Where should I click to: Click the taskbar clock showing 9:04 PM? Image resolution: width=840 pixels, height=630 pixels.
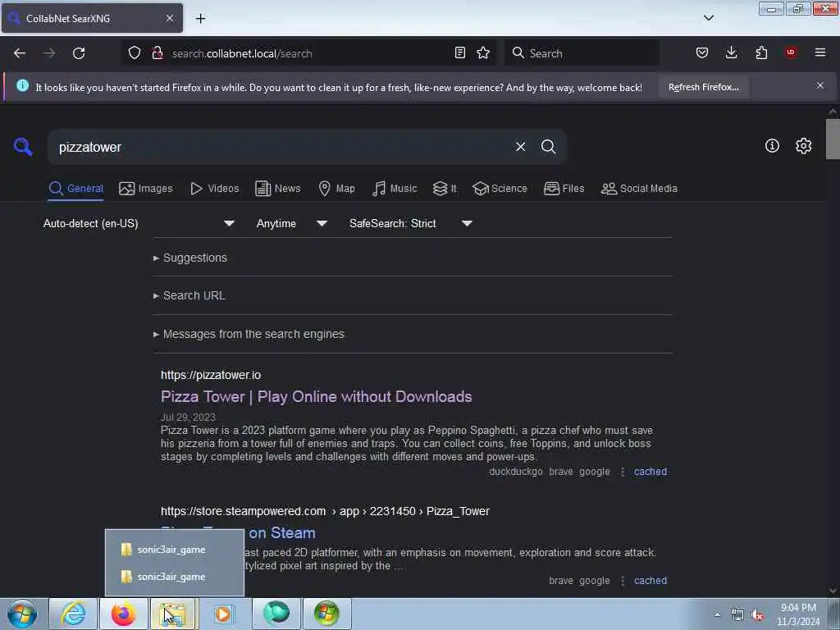(x=798, y=614)
